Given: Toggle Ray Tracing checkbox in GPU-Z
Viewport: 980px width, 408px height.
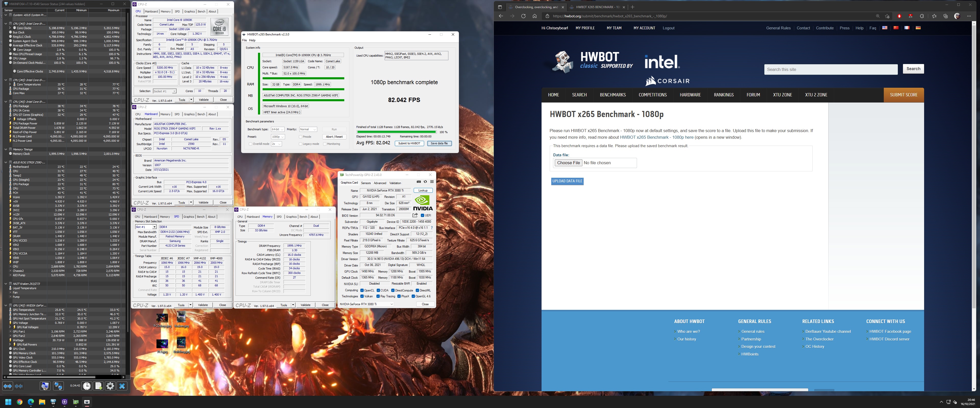Looking at the screenshot, I should click(x=378, y=296).
